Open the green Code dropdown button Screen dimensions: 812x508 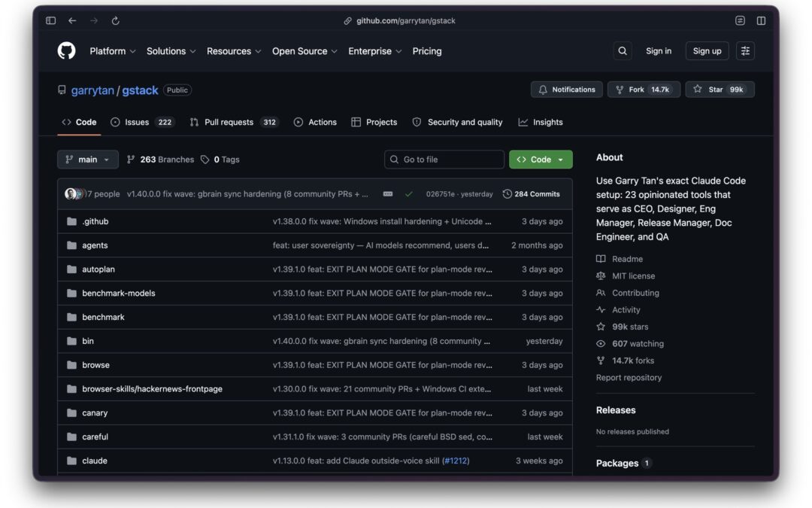[x=541, y=160]
